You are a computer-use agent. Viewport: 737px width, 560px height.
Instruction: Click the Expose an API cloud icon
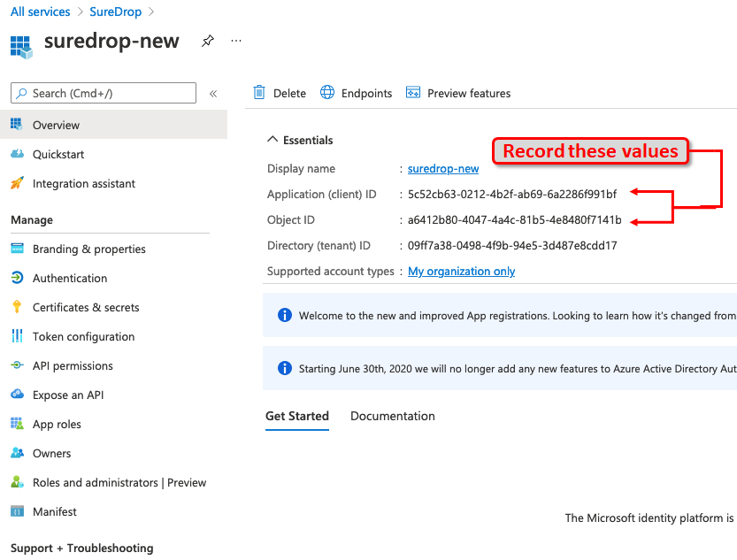[x=17, y=395]
